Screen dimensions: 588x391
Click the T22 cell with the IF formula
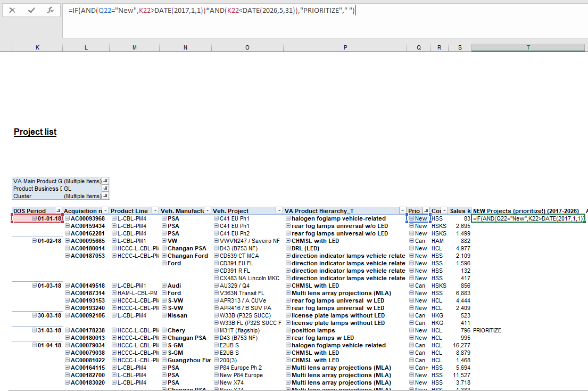point(528,218)
